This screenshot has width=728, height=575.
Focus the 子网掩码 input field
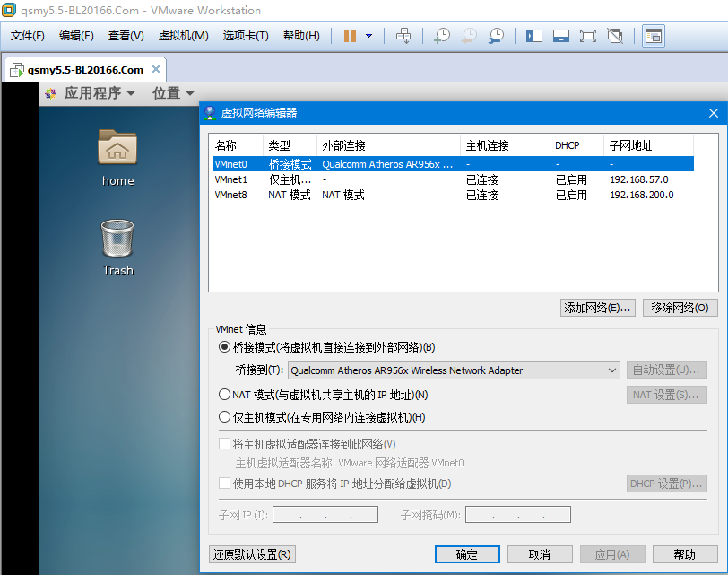518,515
